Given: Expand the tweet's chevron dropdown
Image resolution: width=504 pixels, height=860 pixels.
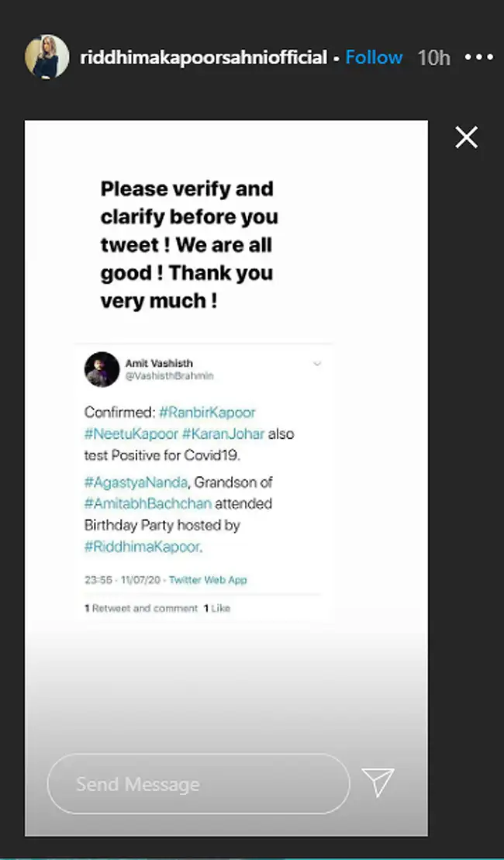Looking at the screenshot, I should pos(316,364).
